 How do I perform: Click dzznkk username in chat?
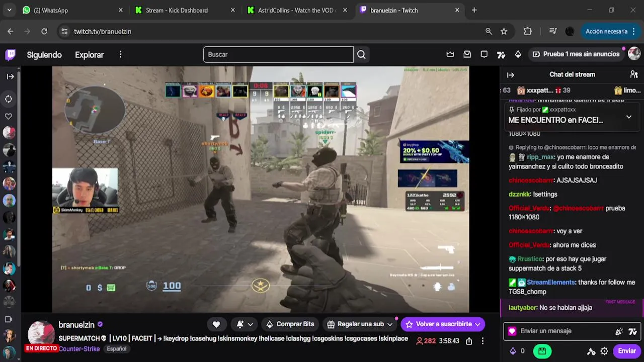(x=518, y=195)
